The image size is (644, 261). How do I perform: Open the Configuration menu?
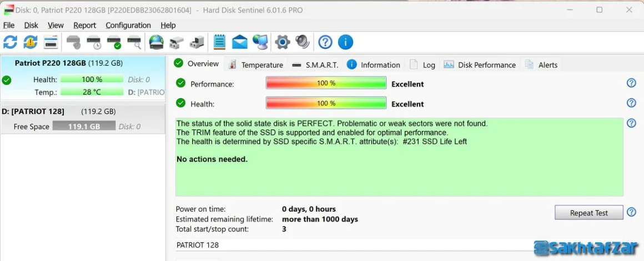pyautogui.click(x=128, y=26)
